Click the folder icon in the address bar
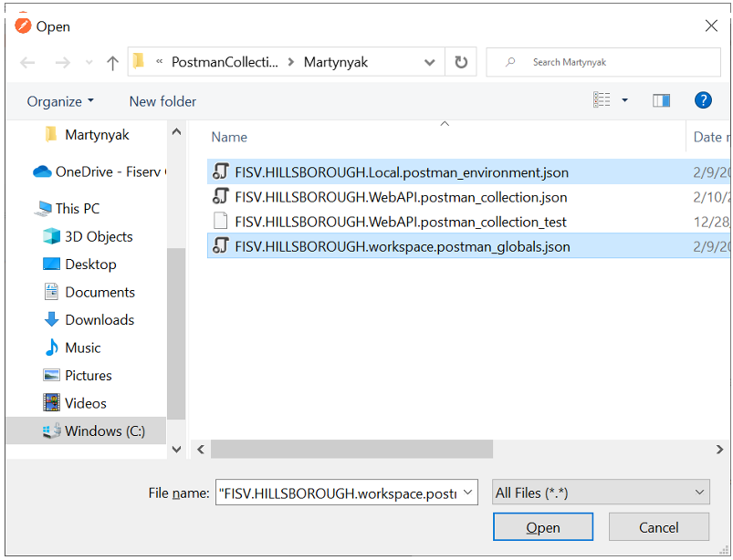 (139, 61)
